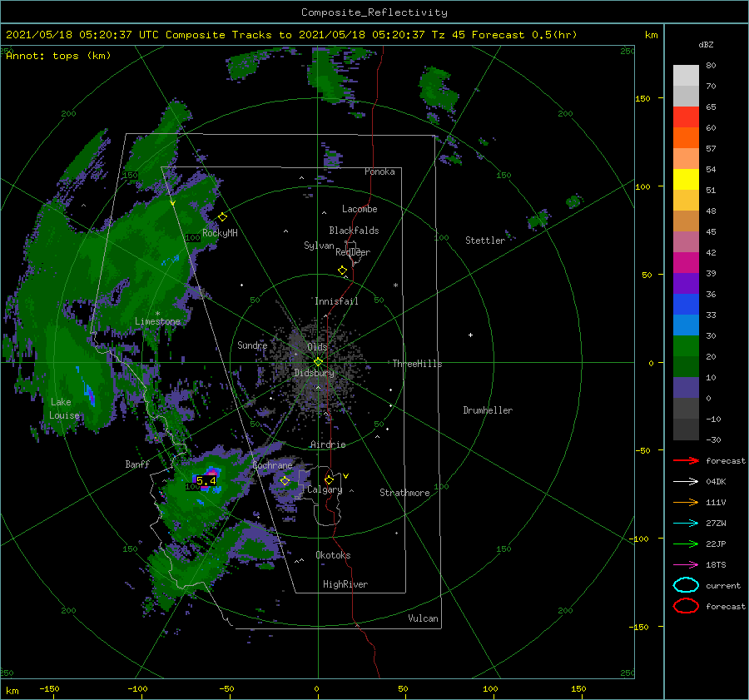Click the Cochrane label
The image size is (749, 700).
click(x=272, y=465)
